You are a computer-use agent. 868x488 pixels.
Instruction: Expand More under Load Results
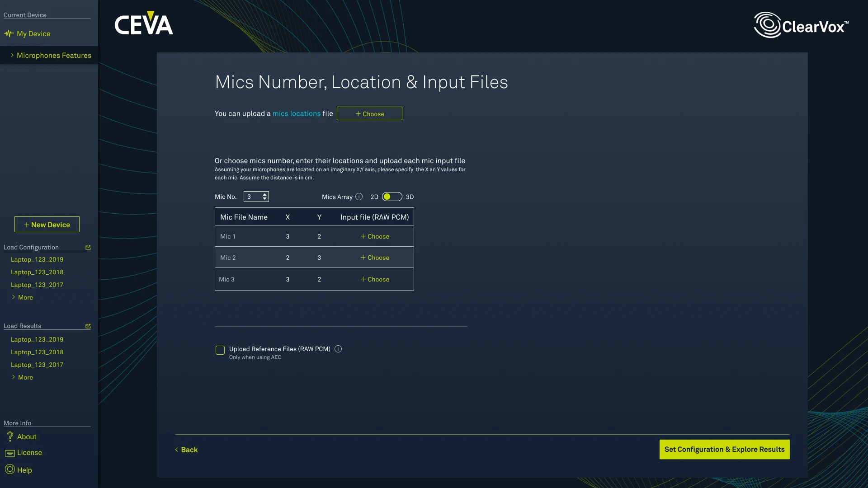click(23, 377)
